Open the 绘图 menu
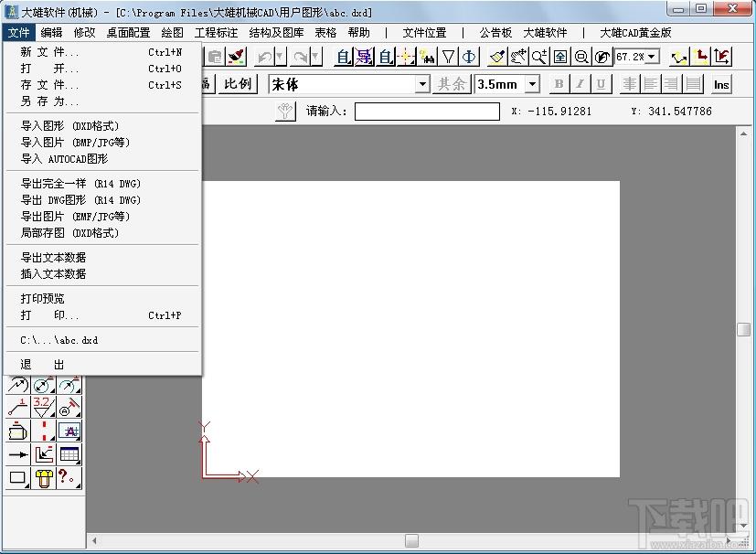Screen dimensions: 756x554 [x=172, y=32]
